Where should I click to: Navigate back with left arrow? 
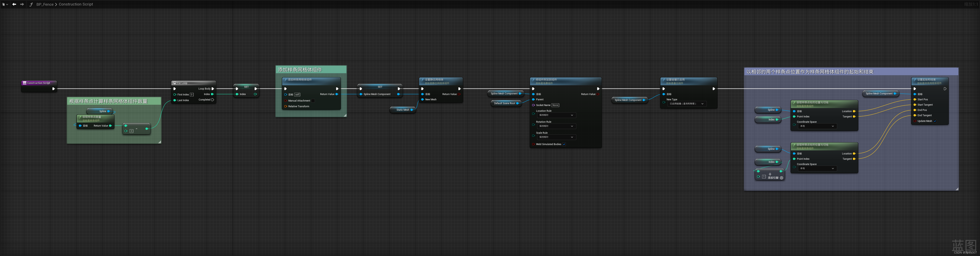[x=14, y=4]
